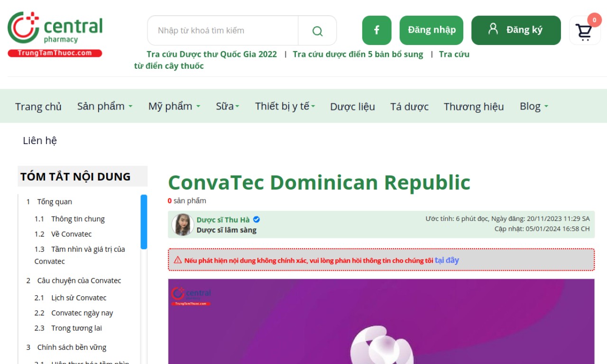Click the ConvaTec Dominican Republic heading

[x=319, y=182]
